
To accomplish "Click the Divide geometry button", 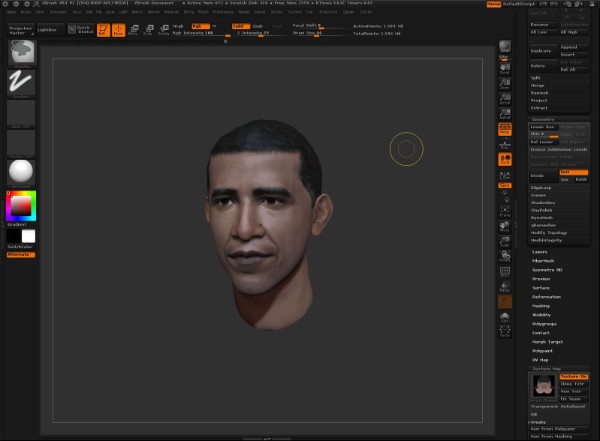I will click(544, 176).
